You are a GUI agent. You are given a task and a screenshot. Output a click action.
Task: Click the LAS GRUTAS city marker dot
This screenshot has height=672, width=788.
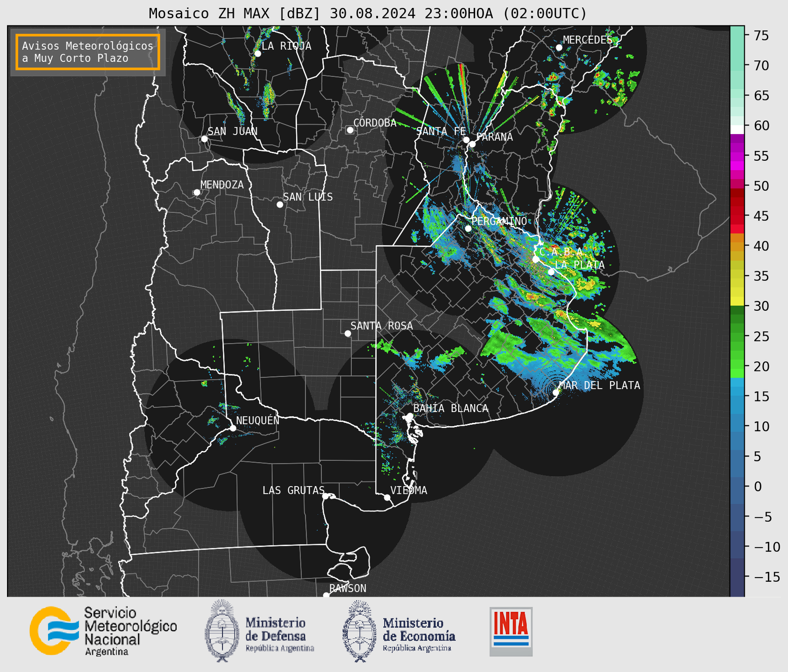coord(325,496)
